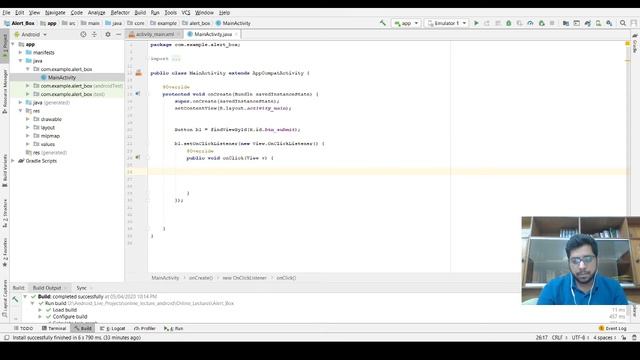The height and width of the screenshot is (360, 640).
Task: Open the Event Log button
Action: click(612, 328)
